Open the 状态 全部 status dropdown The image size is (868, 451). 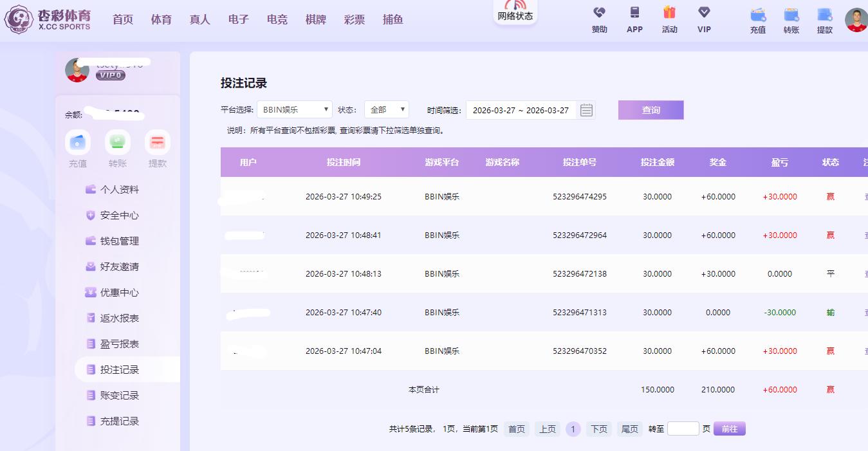[x=386, y=110]
